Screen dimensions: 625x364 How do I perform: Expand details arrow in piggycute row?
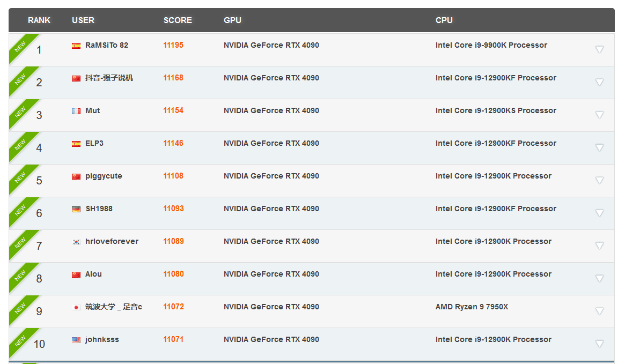599,180
